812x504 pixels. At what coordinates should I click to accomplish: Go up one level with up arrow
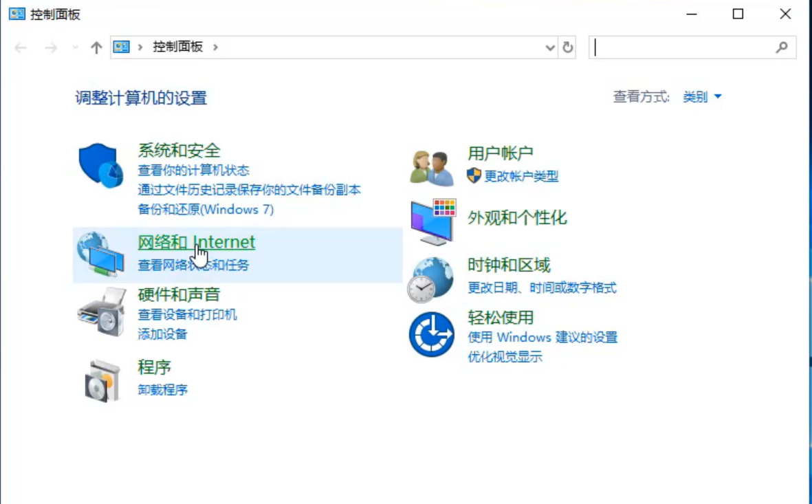point(96,47)
